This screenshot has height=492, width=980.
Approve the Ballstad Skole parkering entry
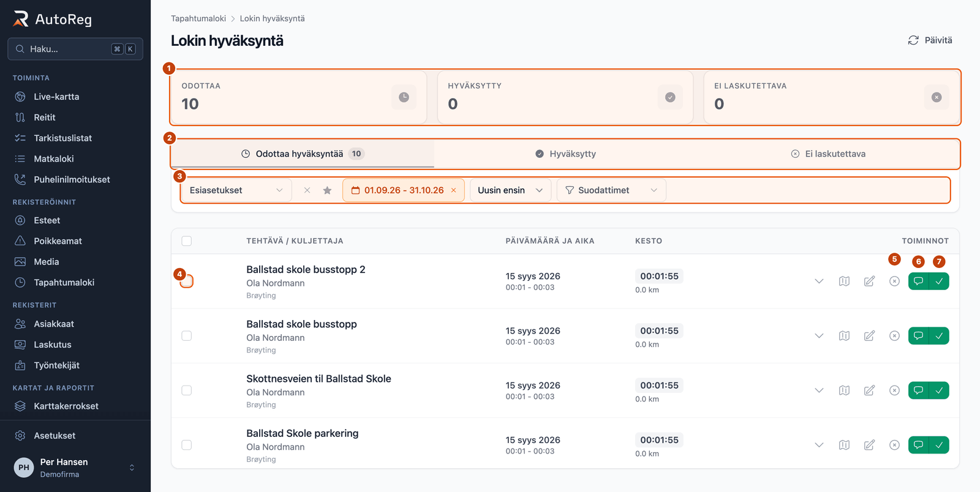tap(939, 445)
